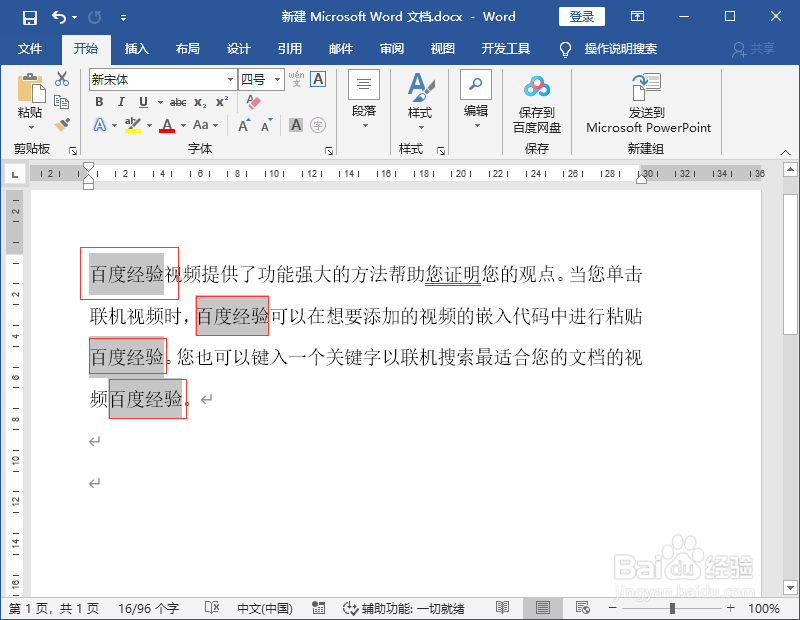This screenshot has width=800, height=620.
Task: Click the 中文(中国) language indicator
Action: tap(265, 608)
